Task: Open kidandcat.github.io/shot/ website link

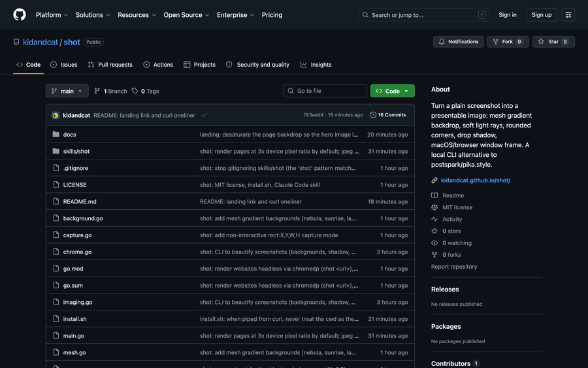Action: pyautogui.click(x=476, y=180)
